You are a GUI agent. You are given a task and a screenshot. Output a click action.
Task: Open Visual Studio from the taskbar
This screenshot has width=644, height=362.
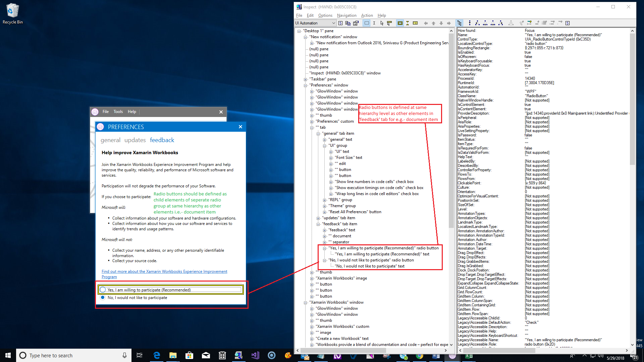click(x=255, y=355)
